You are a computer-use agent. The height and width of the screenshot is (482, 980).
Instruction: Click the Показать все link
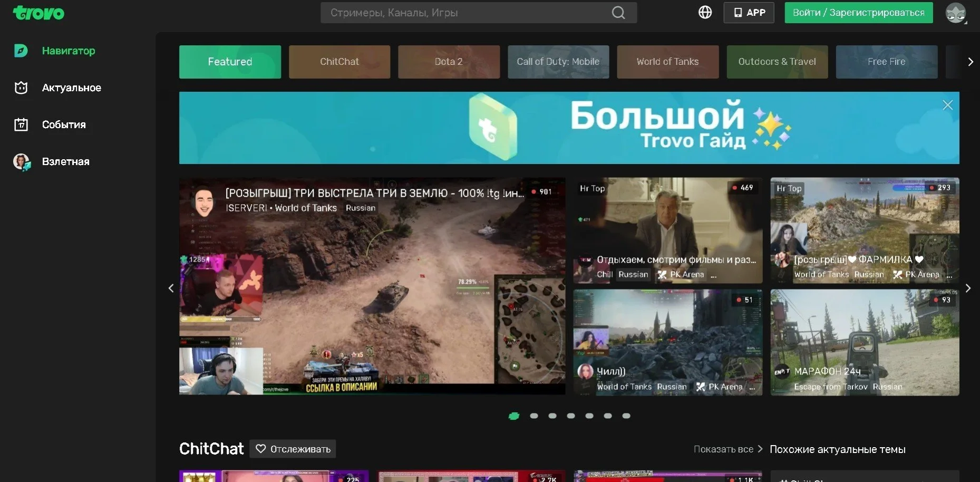tap(723, 449)
